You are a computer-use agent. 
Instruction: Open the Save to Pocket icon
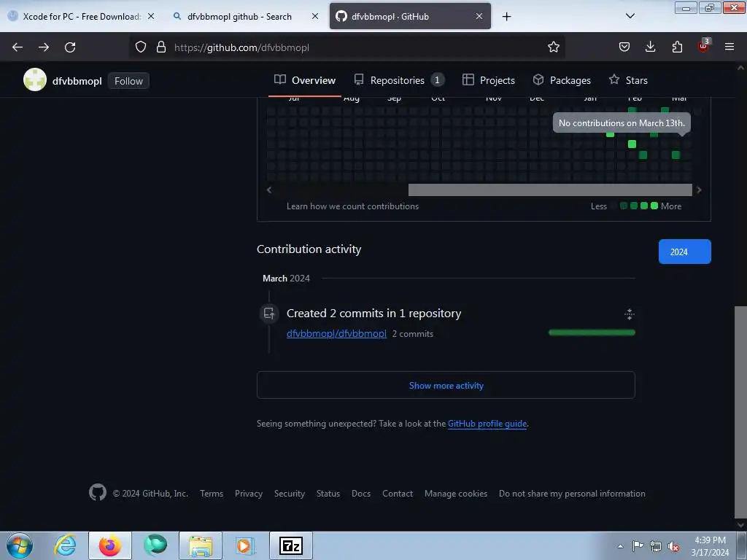click(x=624, y=47)
